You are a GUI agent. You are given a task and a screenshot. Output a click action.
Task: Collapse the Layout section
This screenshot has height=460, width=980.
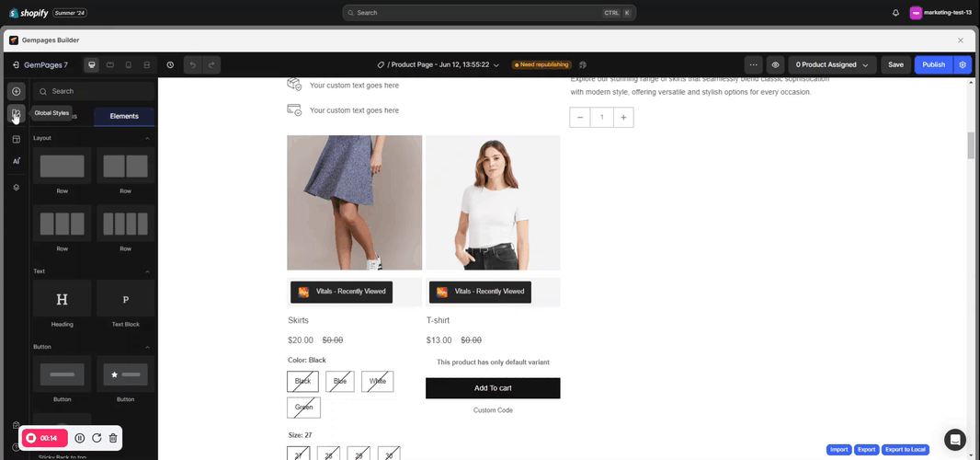[x=147, y=138]
